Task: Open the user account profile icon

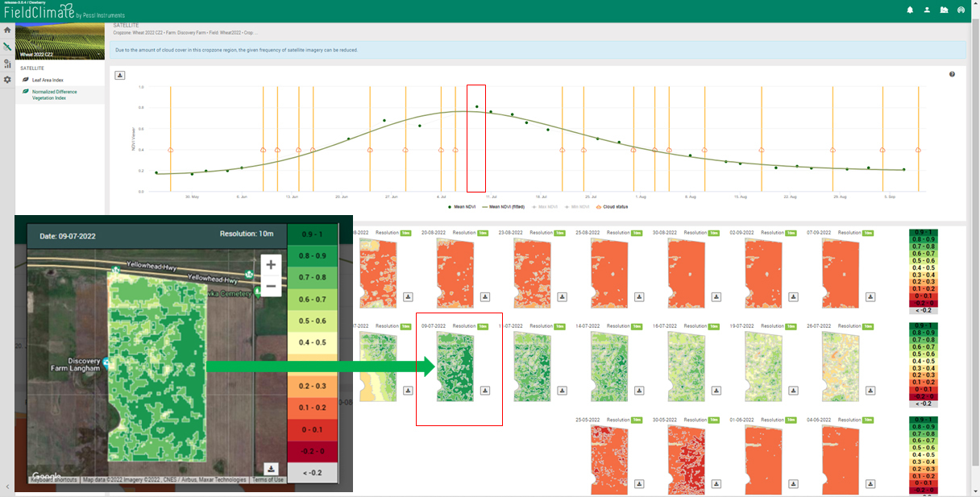Action: (927, 10)
